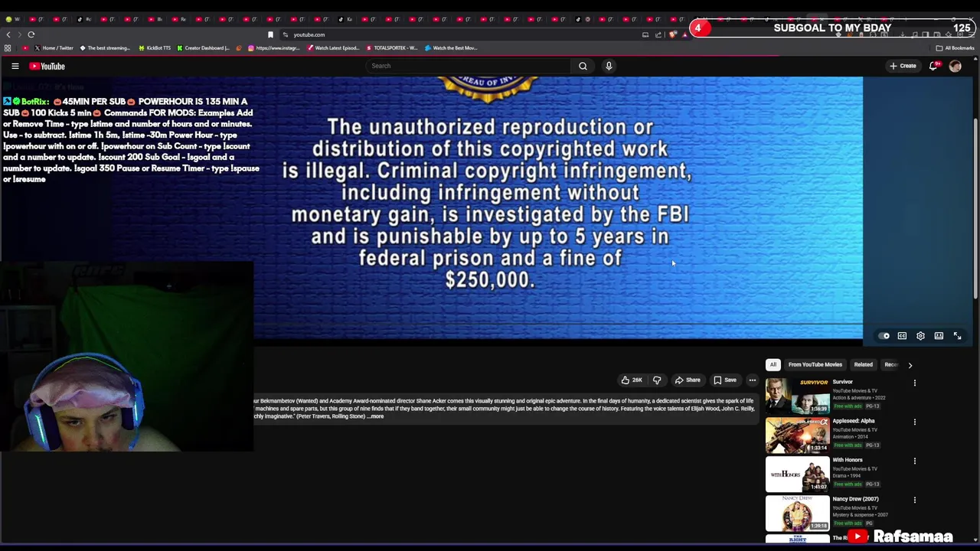Open the notifications bell
This screenshot has height=551, width=980.
point(933,66)
